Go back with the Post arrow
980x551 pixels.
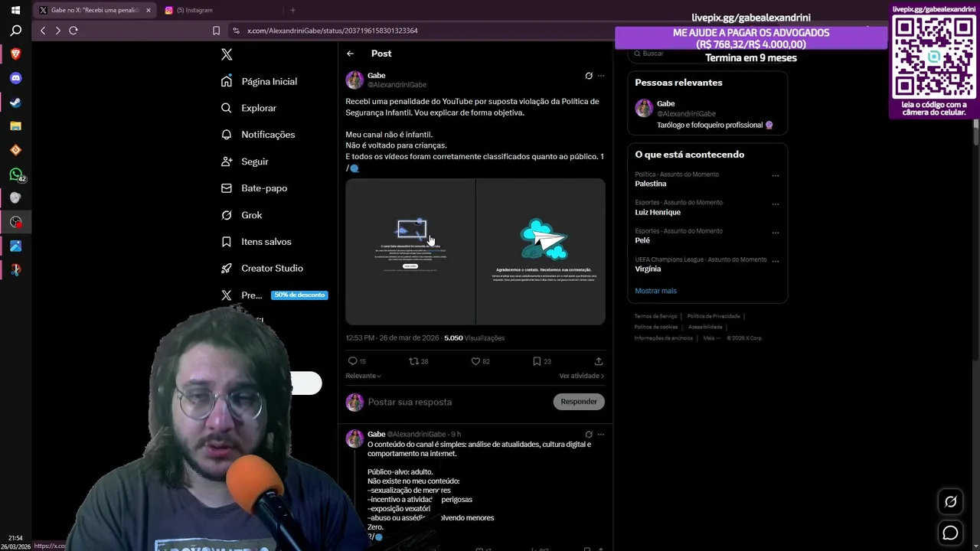click(350, 54)
